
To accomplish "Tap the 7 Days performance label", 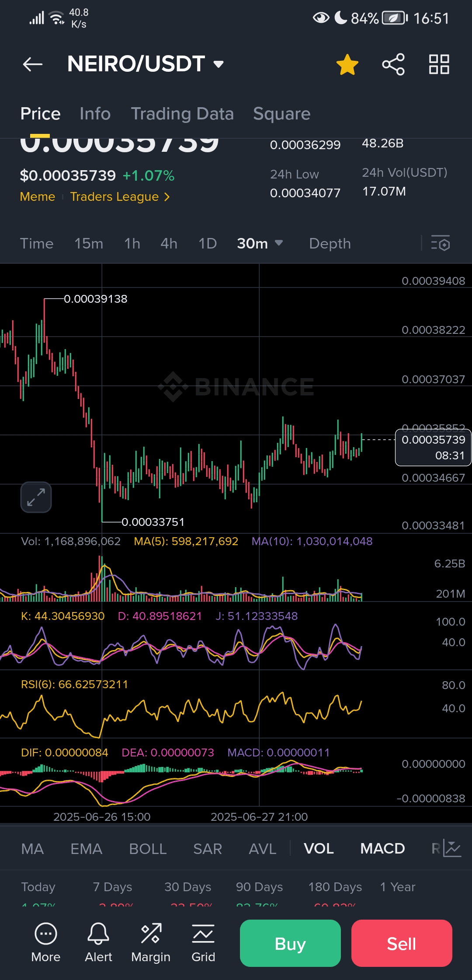I will pyautogui.click(x=112, y=887).
